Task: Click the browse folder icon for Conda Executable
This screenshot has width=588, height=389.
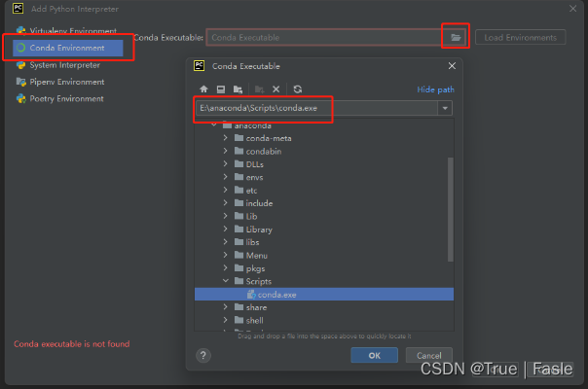Action: pos(456,38)
